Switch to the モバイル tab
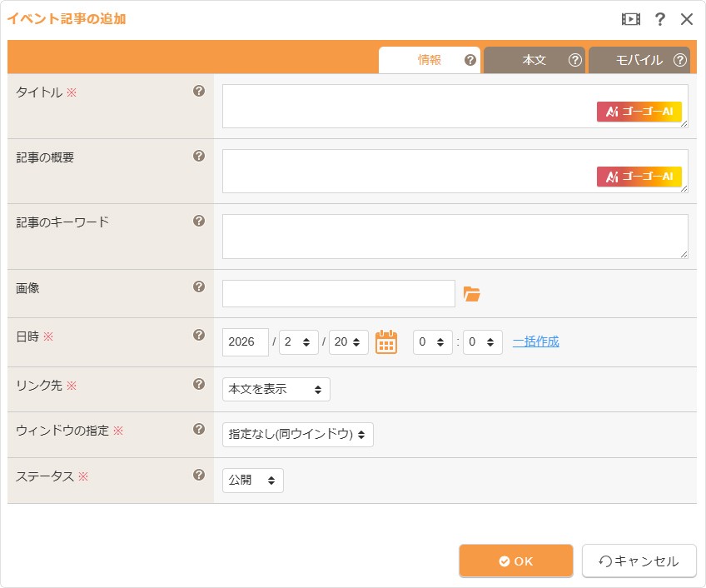Viewport: 706px width, 588px height. point(639,60)
